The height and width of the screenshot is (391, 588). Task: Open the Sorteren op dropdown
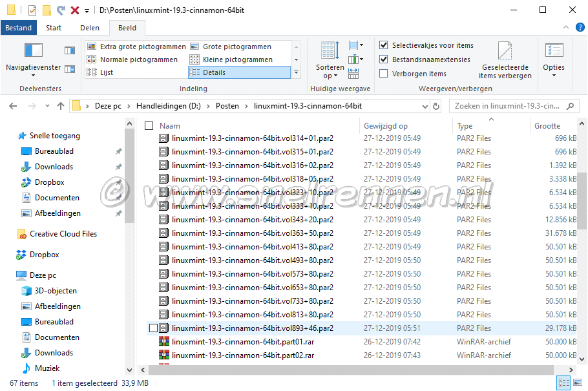point(330,60)
